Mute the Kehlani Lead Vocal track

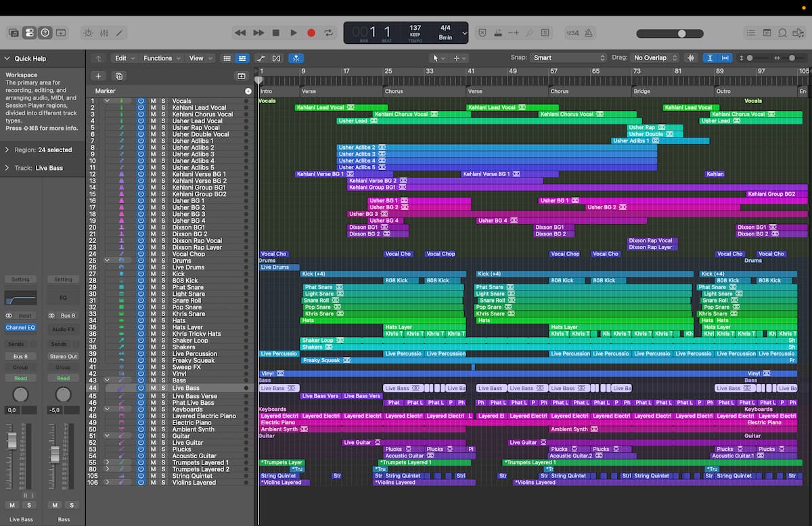153,108
